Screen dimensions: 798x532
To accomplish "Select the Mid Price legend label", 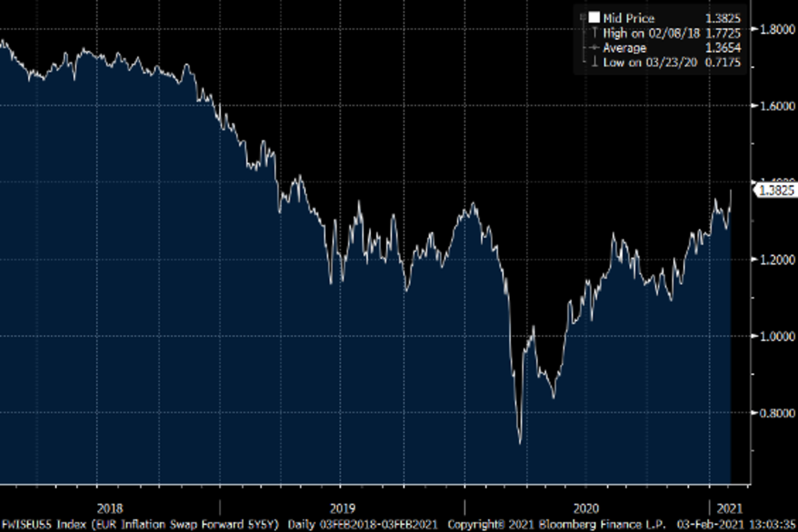I will (x=620, y=19).
